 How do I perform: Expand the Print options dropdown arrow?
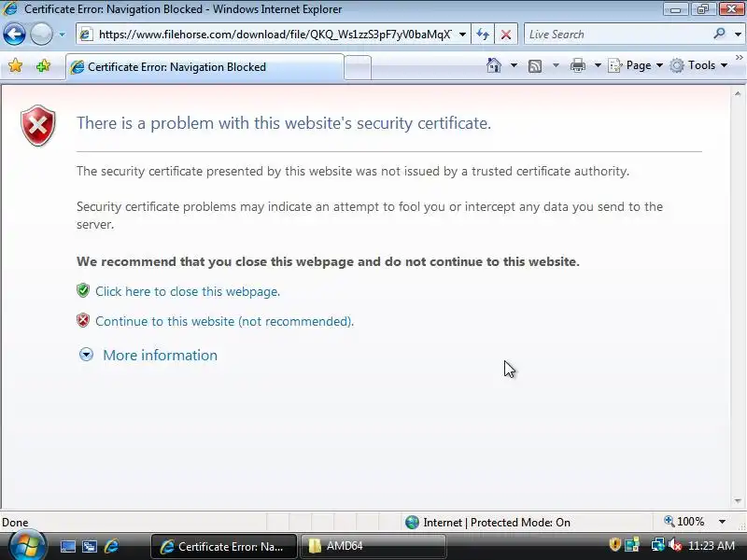[x=598, y=65]
